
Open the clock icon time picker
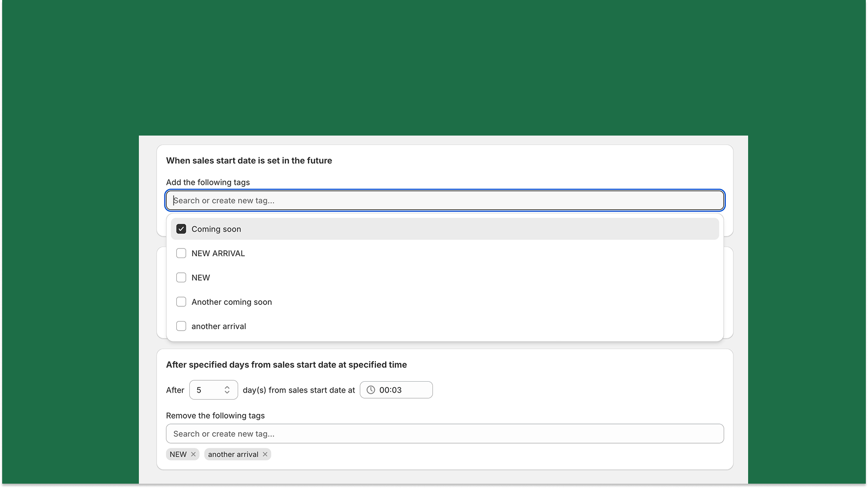(371, 390)
